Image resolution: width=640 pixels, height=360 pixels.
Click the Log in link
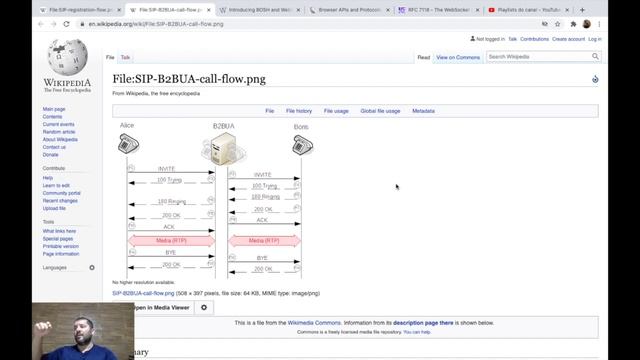pyautogui.click(x=595, y=39)
